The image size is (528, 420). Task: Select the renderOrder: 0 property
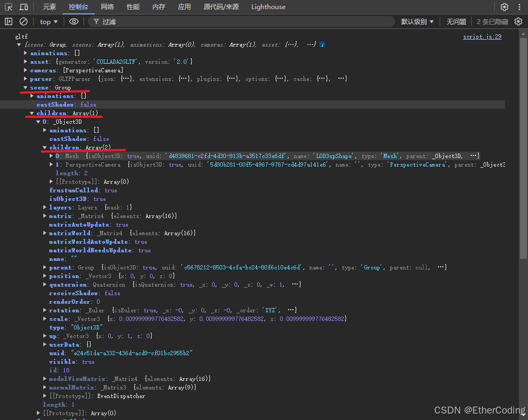[x=74, y=302]
